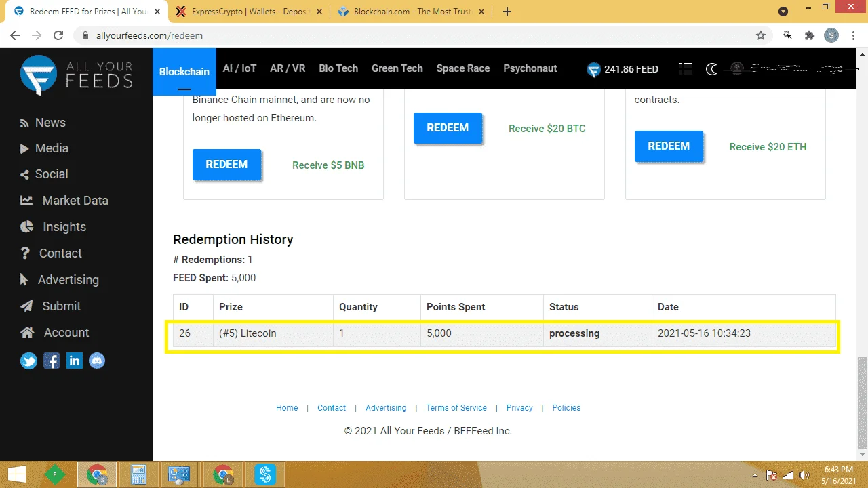Viewport: 868px width, 488px height.
Task: Switch to the ExpressCrypto Wallets tab
Action: point(248,12)
